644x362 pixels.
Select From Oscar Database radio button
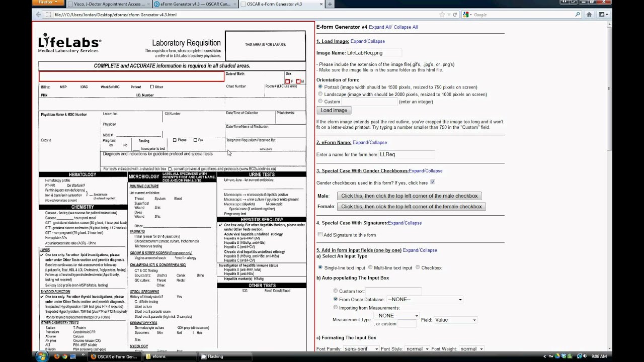click(336, 299)
